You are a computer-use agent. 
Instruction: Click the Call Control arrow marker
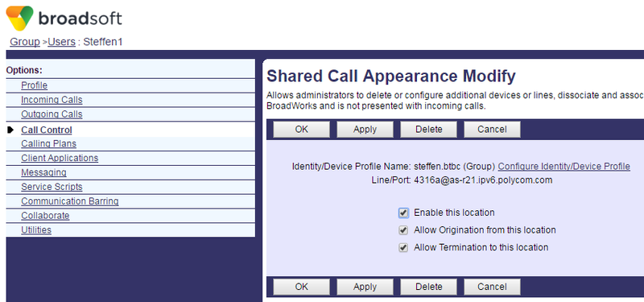tap(10, 130)
